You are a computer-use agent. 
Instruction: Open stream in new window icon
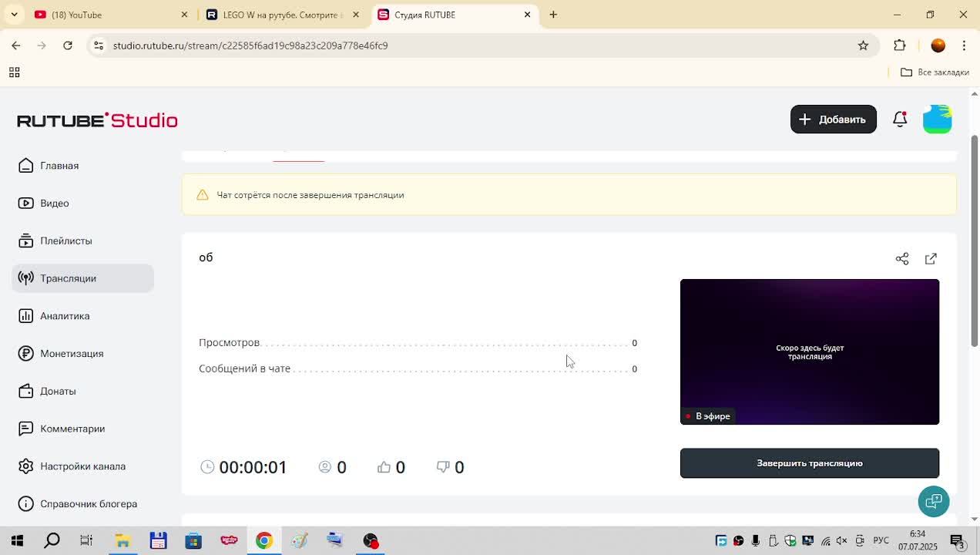[931, 259]
